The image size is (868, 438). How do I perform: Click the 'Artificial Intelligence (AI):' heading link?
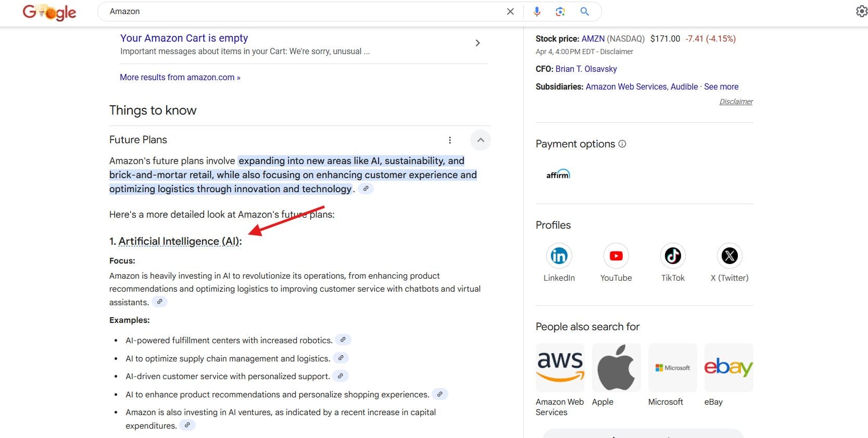pyautogui.click(x=179, y=241)
